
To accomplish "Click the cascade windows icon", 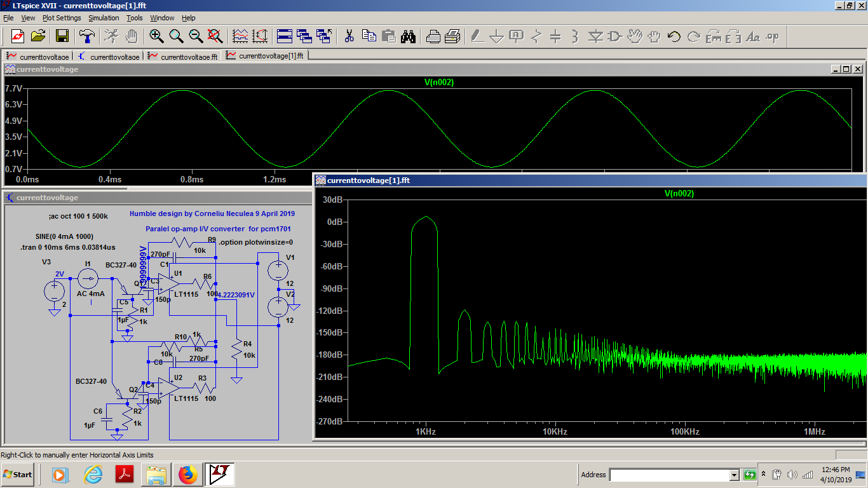I will click(304, 36).
